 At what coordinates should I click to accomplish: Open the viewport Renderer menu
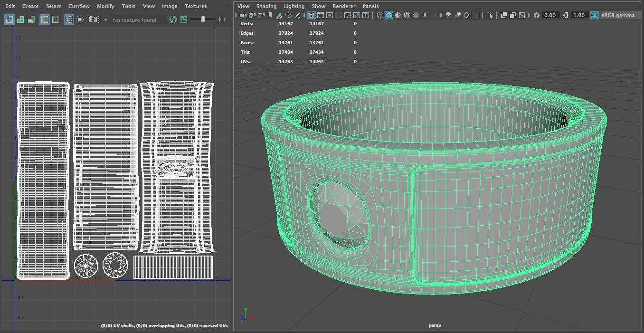point(344,6)
